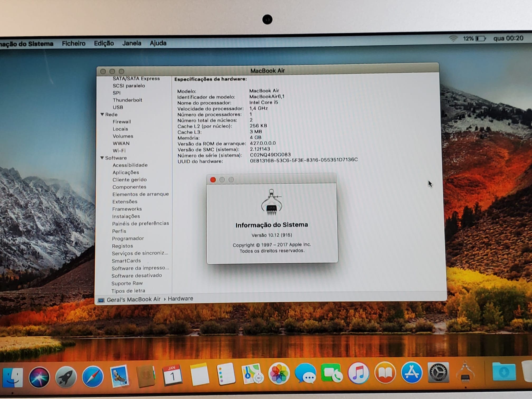Screen dimensions: 532x399
Task: Select Cliente gerido in sidebar
Action: tap(130, 180)
